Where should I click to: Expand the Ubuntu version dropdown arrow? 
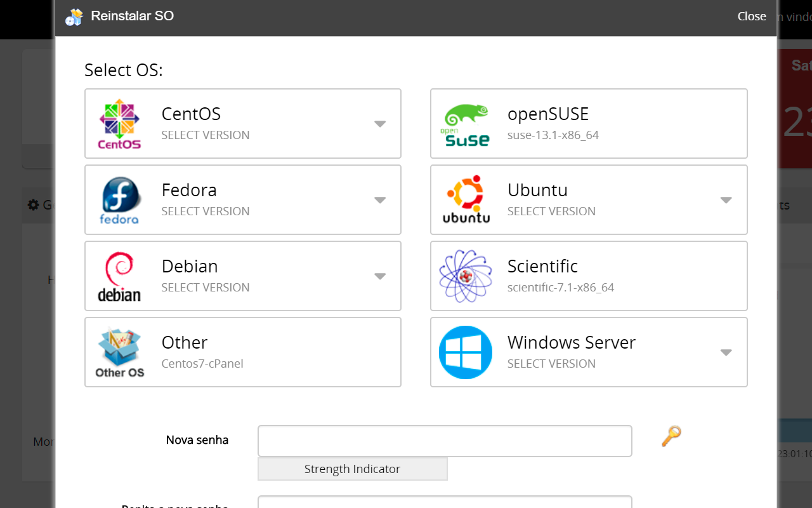click(726, 200)
